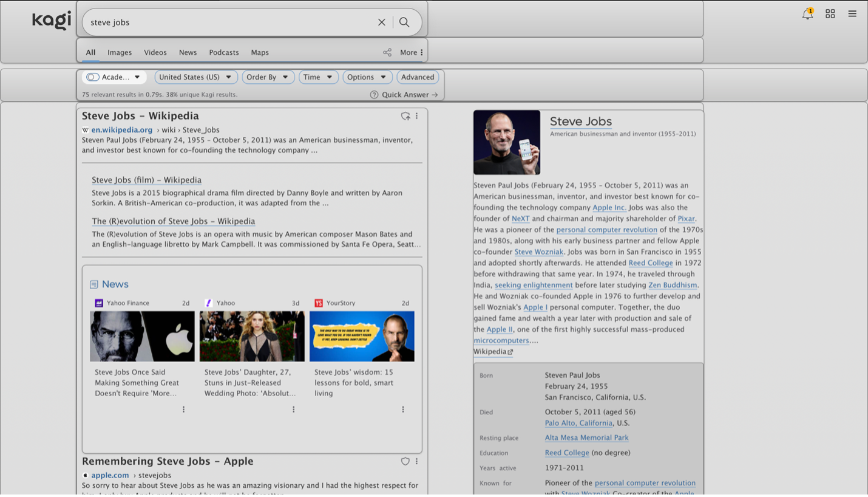Open the notifications bell icon
868x497 pixels.
pos(807,14)
